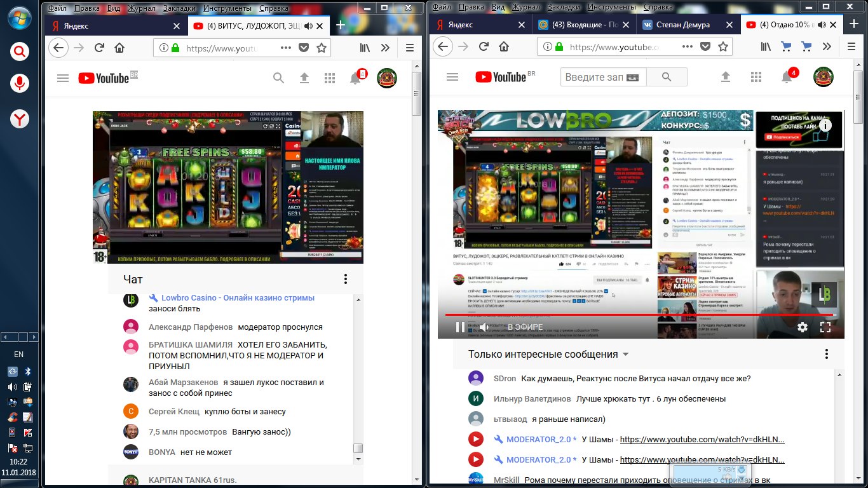Expand the "Только интересные сообщения" chat filter

coord(625,355)
